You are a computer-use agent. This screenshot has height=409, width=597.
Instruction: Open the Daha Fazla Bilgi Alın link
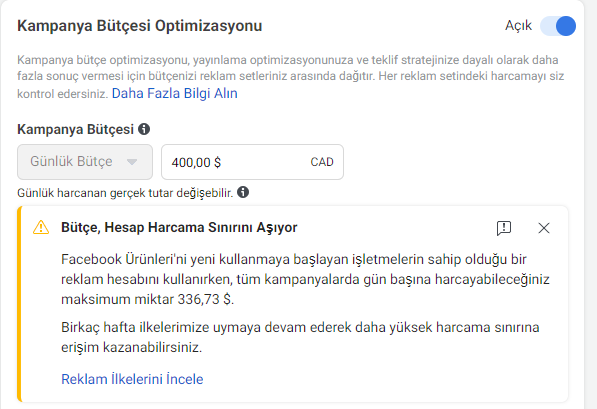(174, 93)
